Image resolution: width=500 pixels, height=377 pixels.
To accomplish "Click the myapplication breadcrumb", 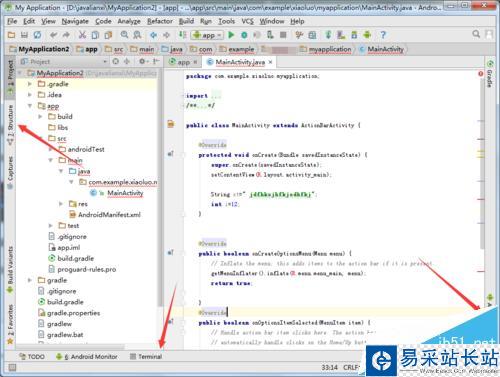I will [325, 49].
